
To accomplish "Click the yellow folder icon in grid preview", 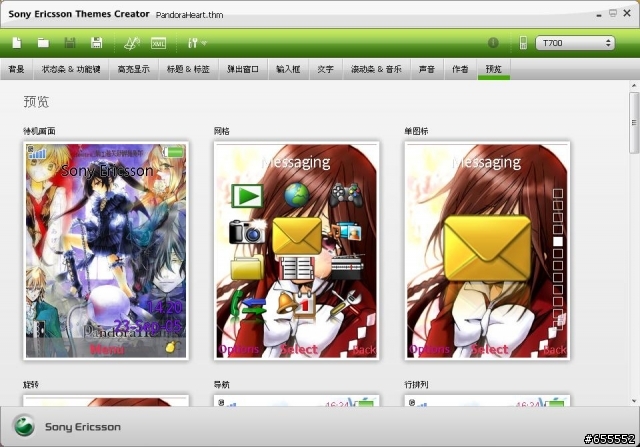I will 247,268.
